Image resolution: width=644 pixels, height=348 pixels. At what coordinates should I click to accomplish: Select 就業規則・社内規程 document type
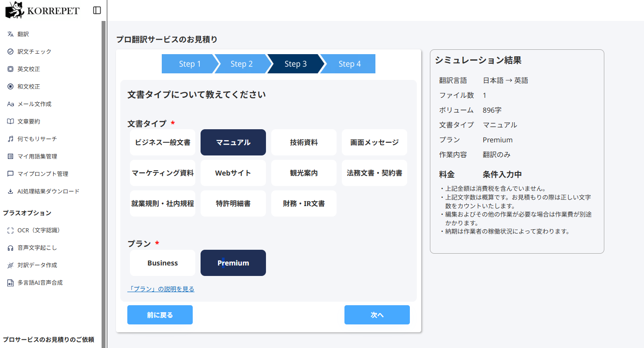(x=163, y=203)
